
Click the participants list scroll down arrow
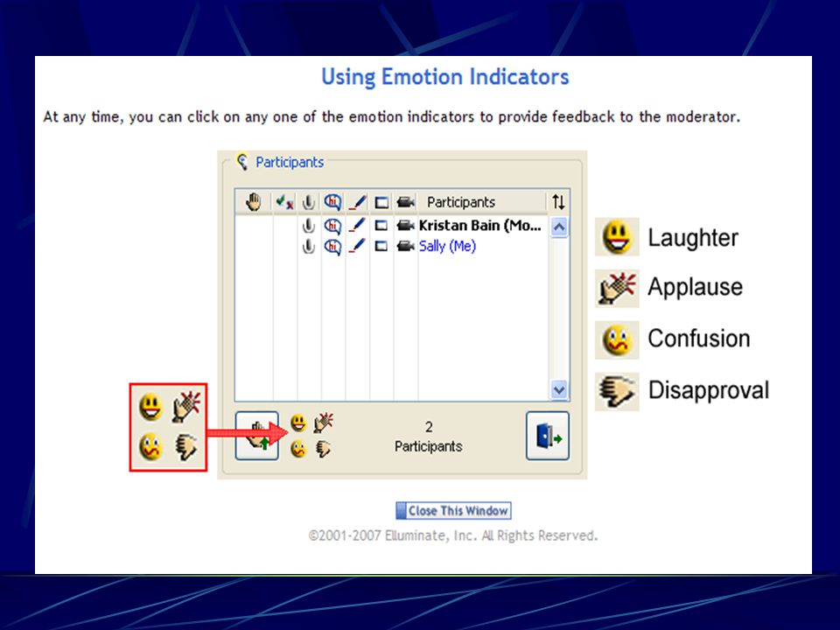(x=559, y=390)
